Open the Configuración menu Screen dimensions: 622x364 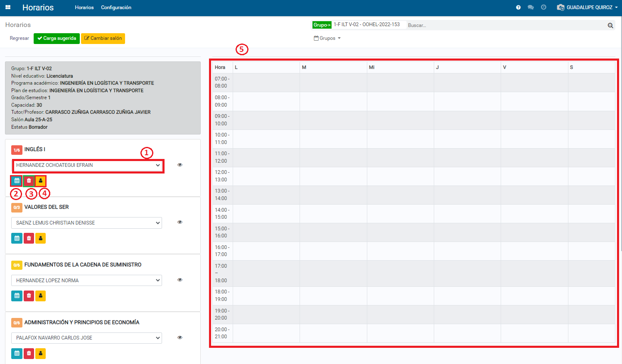click(116, 7)
